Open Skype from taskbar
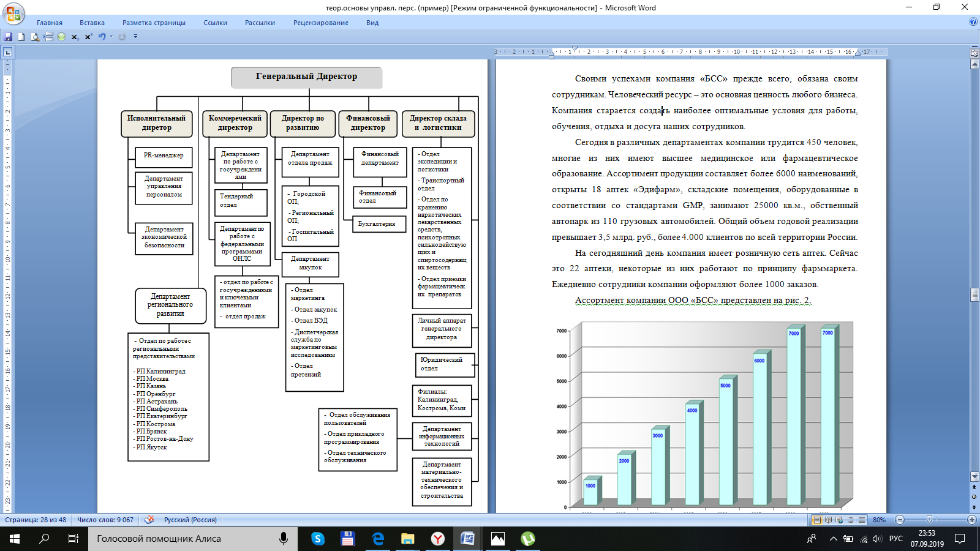This screenshot has width=980, height=551. (x=318, y=539)
